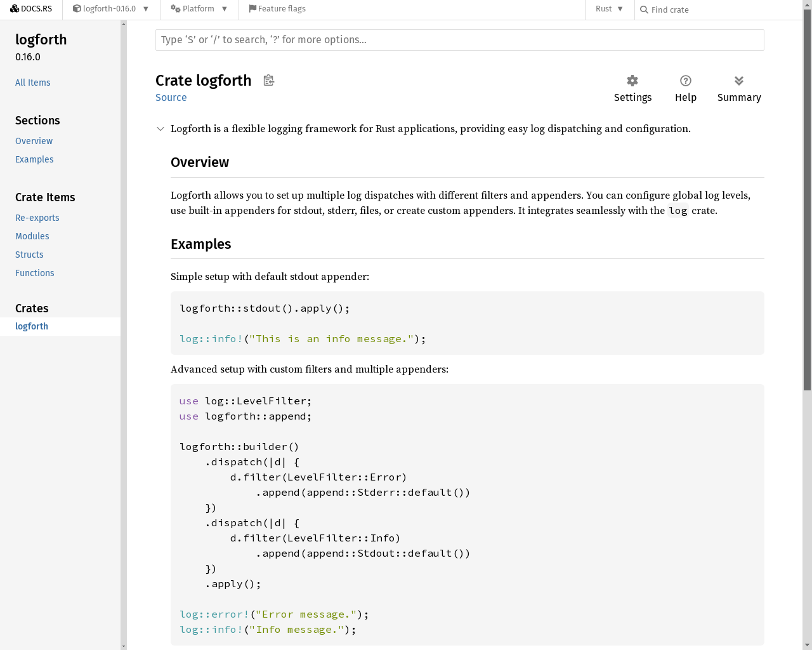Click the version text 0.16.0
The width and height of the screenshot is (812, 650).
tap(28, 57)
